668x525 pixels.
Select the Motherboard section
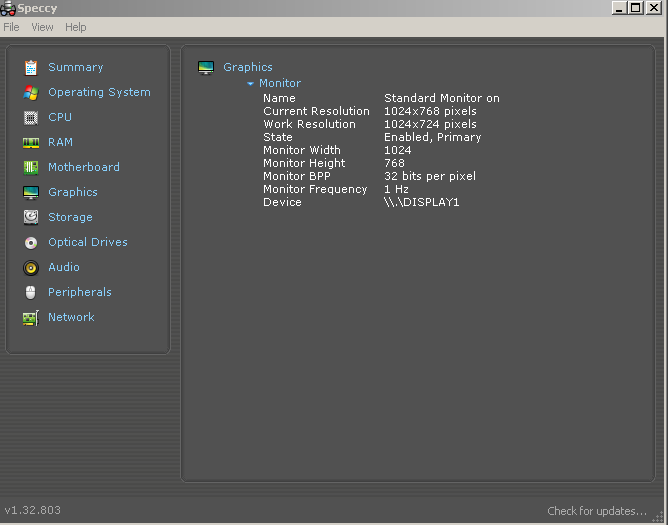pyautogui.click(x=84, y=167)
